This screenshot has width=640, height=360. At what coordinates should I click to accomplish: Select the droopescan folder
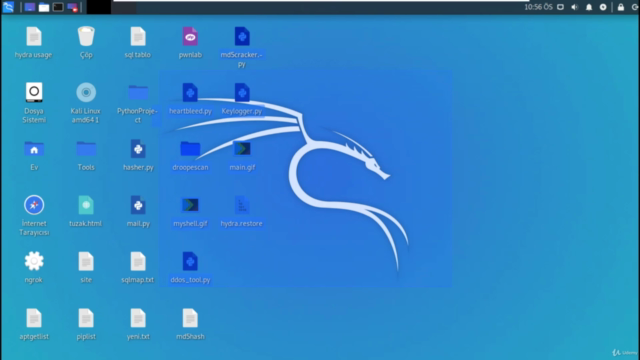[x=190, y=156]
